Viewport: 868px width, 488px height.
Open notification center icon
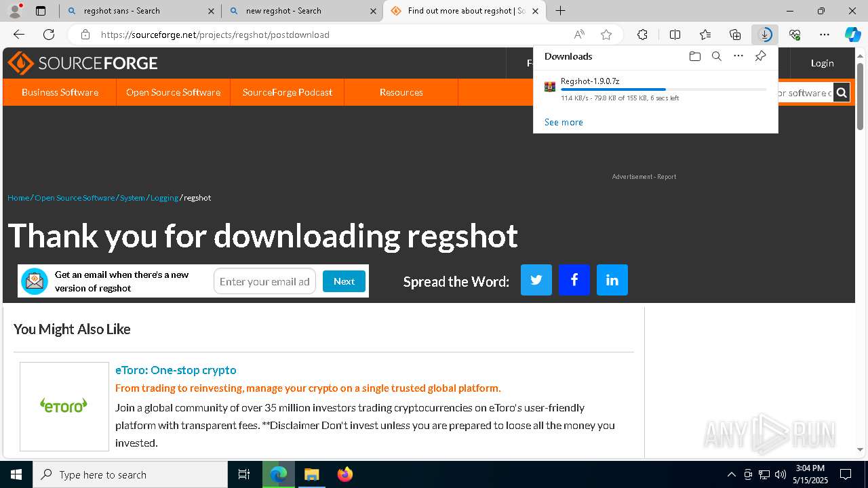(x=846, y=474)
